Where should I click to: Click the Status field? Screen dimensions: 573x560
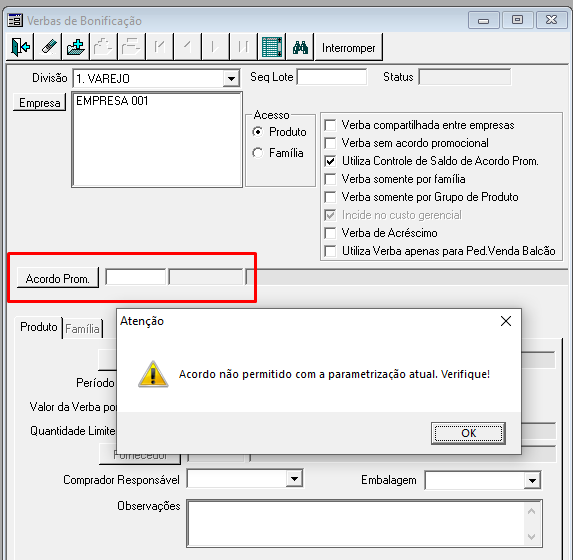(465, 77)
